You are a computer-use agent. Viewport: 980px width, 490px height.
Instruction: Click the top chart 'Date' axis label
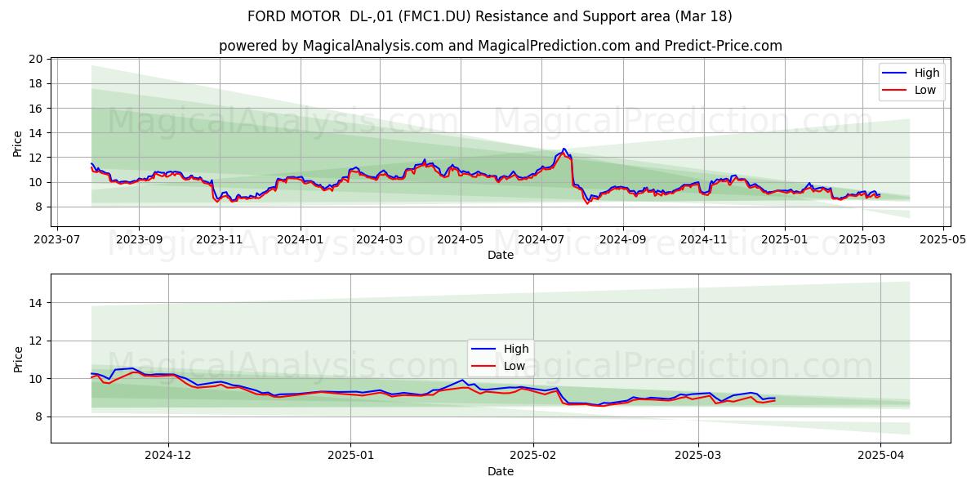(x=501, y=255)
